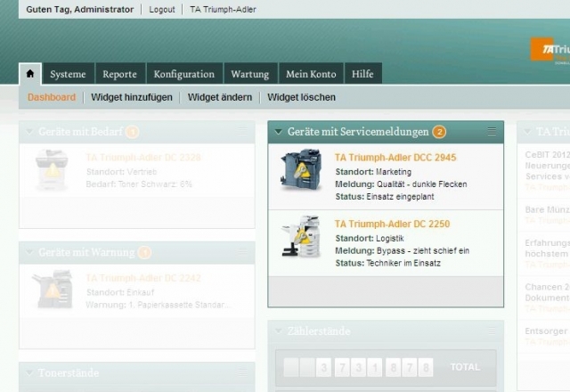This screenshot has width=570, height=392.
Task: Open the Systeme menu tab
Action: tap(68, 74)
